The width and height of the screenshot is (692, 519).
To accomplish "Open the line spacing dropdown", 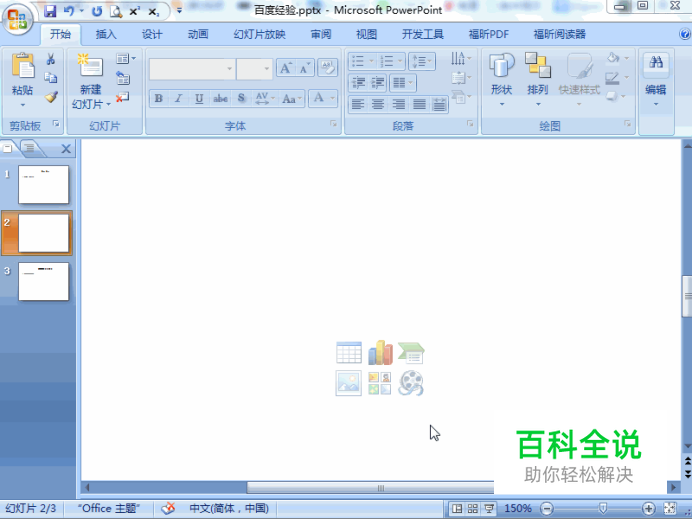I will (422, 61).
